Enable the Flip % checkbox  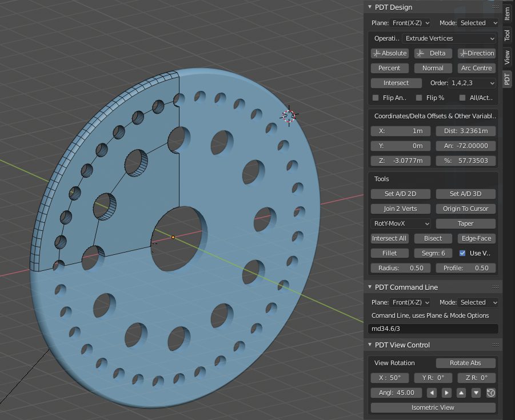point(419,98)
